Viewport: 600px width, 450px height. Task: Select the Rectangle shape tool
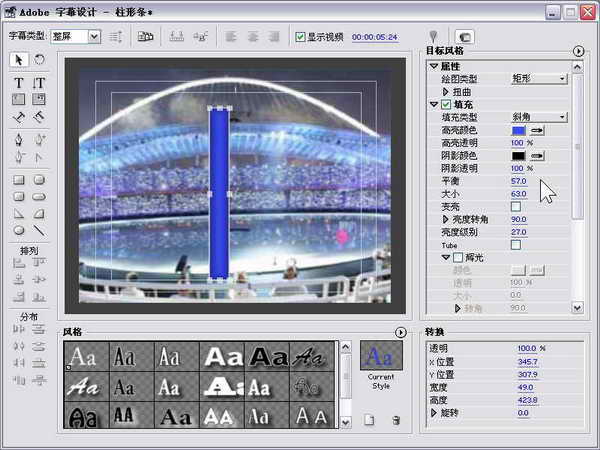pos(19,179)
